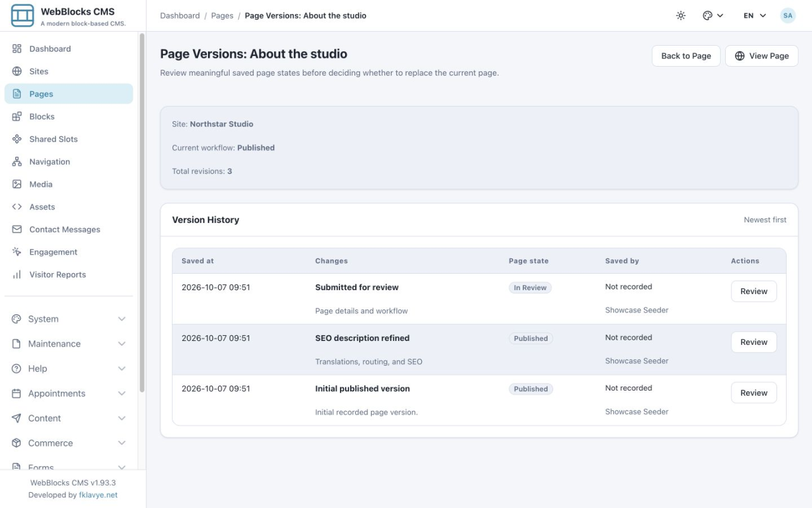812x508 pixels.
Task: Click the Contact Messages envelope icon
Action: point(17,229)
